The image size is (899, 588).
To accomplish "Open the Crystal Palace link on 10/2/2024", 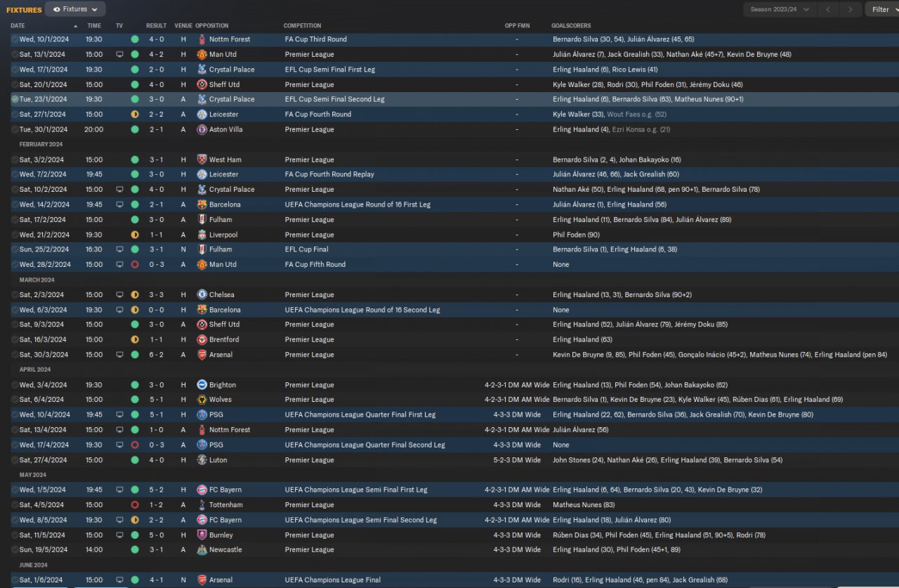I will coord(232,190).
